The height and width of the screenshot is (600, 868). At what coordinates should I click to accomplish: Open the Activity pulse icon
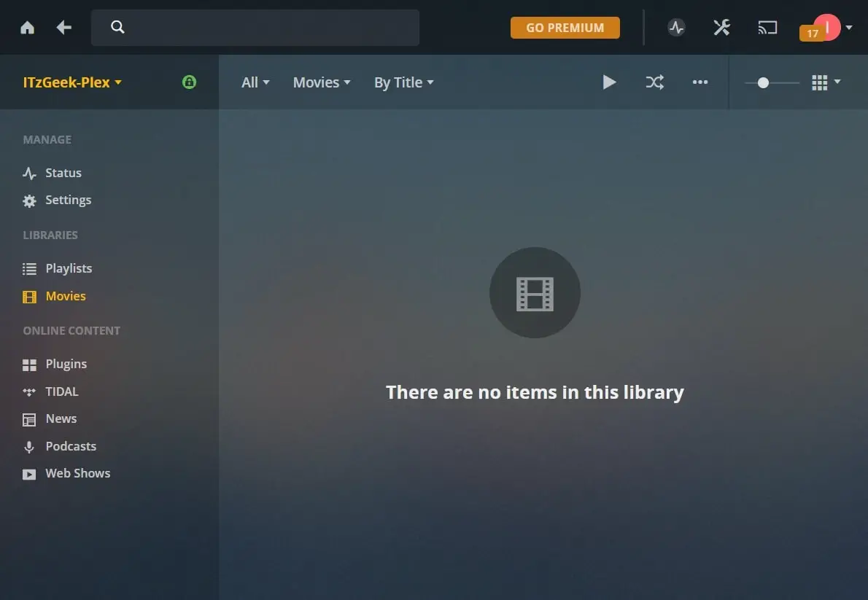pyautogui.click(x=676, y=28)
